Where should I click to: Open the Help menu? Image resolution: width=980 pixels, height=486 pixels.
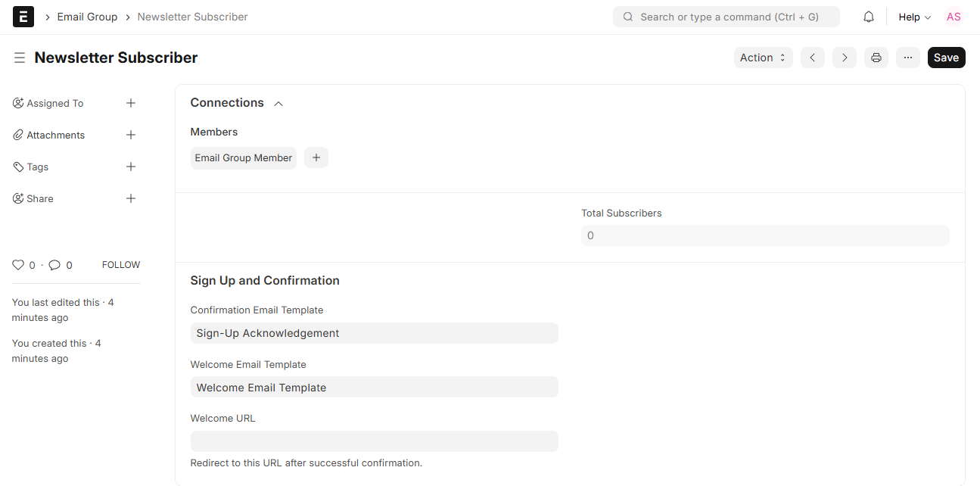click(913, 16)
